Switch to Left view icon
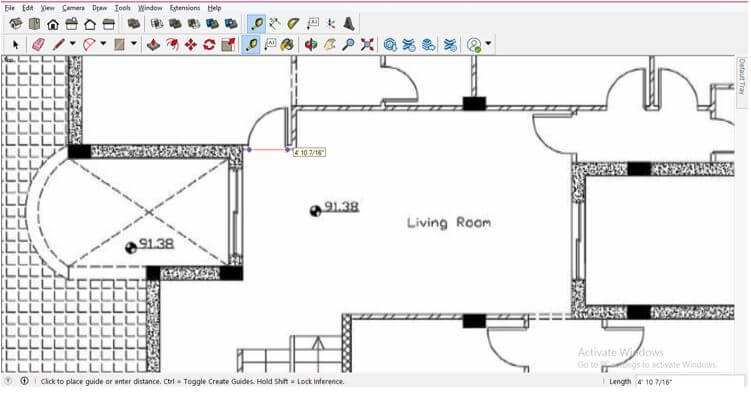The width and height of the screenshot is (751, 395). point(109,23)
